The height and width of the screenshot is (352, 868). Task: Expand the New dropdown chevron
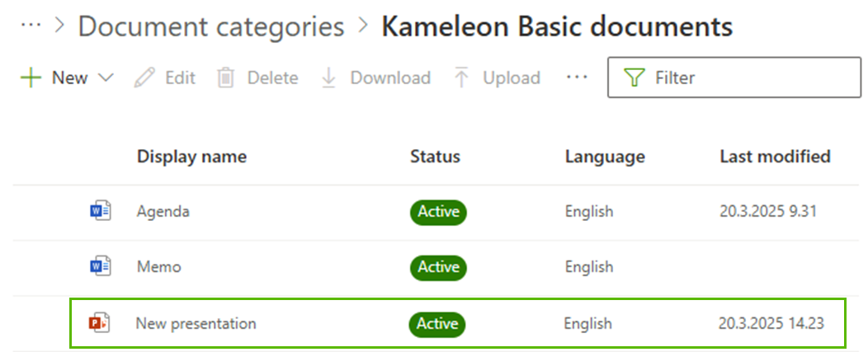[x=105, y=78]
